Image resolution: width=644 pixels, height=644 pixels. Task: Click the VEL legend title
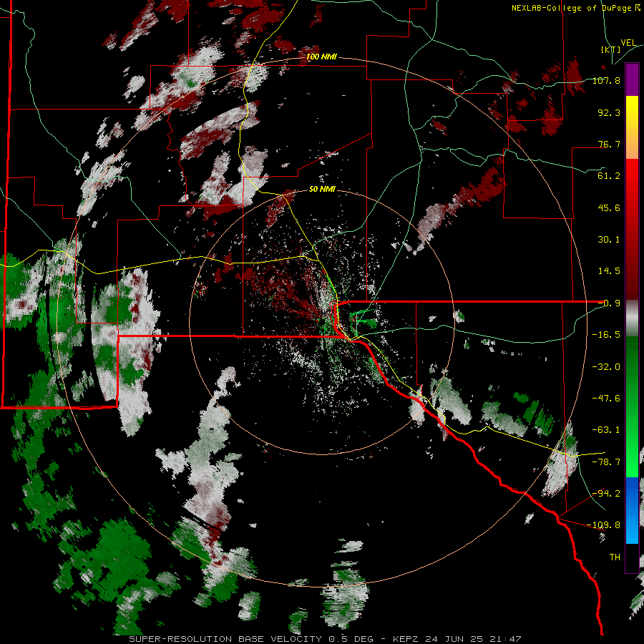click(x=628, y=43)
